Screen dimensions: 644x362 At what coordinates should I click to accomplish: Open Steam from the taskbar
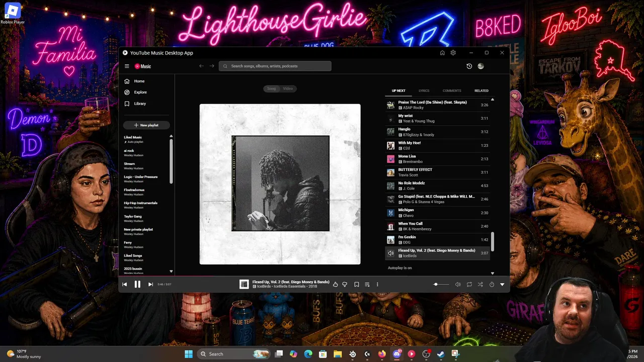click(x=441, y=354)
